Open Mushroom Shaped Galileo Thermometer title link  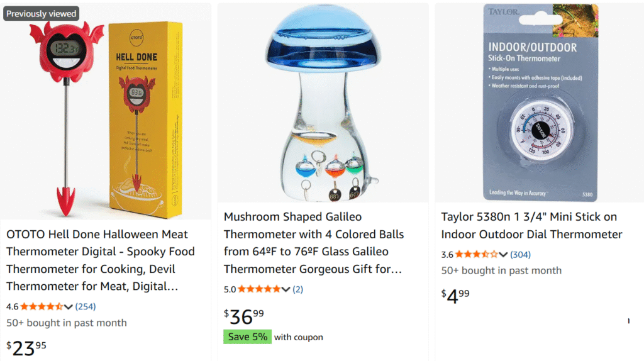click(x=314, y=243)
